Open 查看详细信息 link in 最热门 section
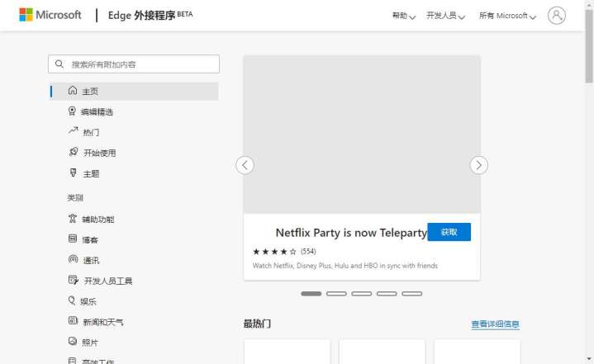Viewport: 594px width, 364px height. tap(495, 324)
